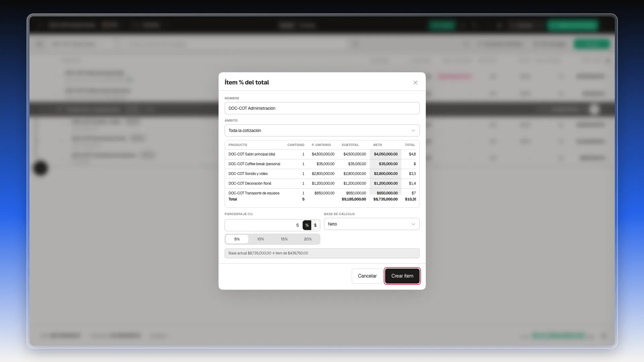Image resolution: width=644 pixels, height=362 pixels.
Task: Click row DOC-COT Salón principal (día)
Action: click(322, 154)
